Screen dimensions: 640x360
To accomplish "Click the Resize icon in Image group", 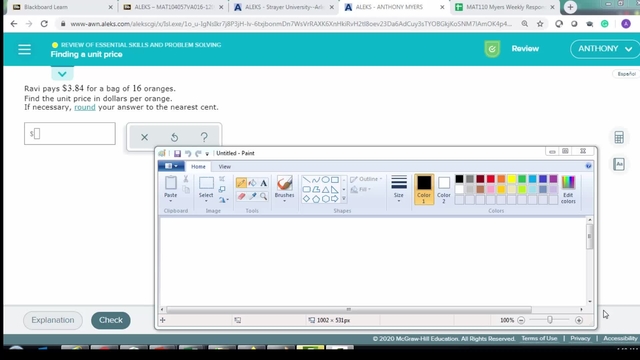I will point(222,189).
